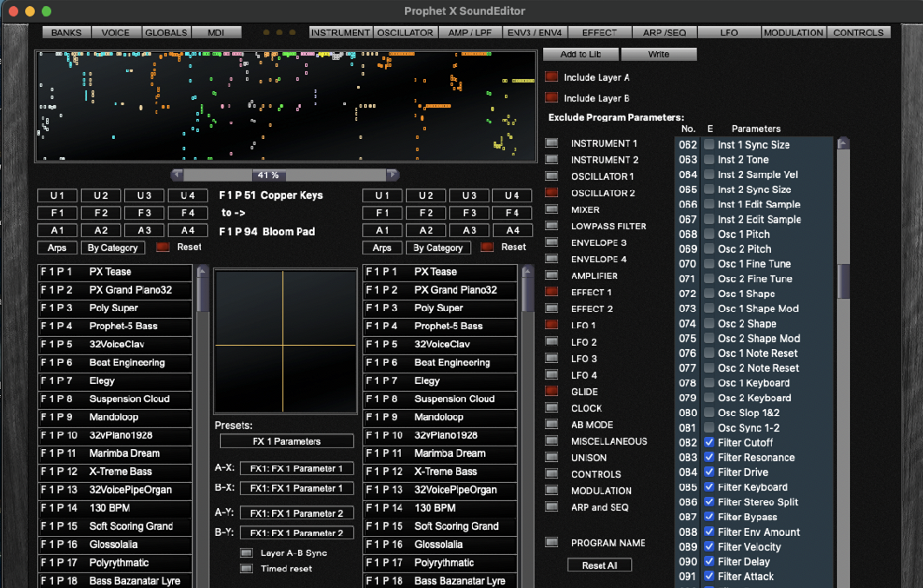Switch to the OSCILLATOR tab
The height and width of the screenshot is (588, 923).
(x=405, y=33)
